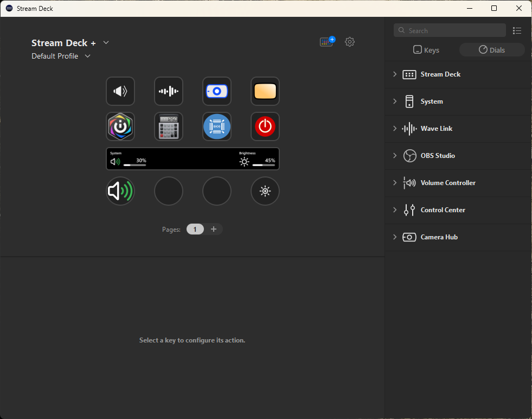Expand the Volume Controller action category
Image resolution: width=532 pixels, height=419 pixels.
pos(395,183)
